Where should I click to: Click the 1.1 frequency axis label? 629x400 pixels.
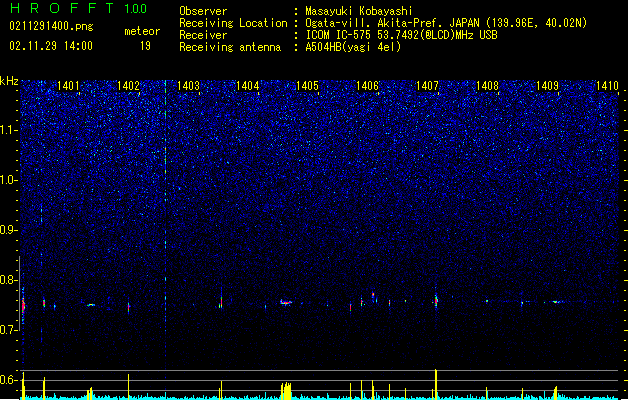click(8, 130)
